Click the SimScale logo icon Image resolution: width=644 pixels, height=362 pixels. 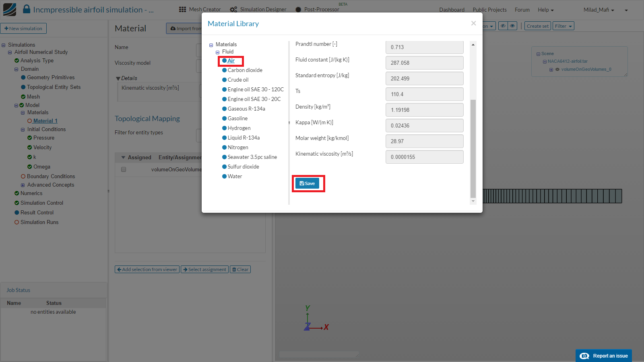10,9
